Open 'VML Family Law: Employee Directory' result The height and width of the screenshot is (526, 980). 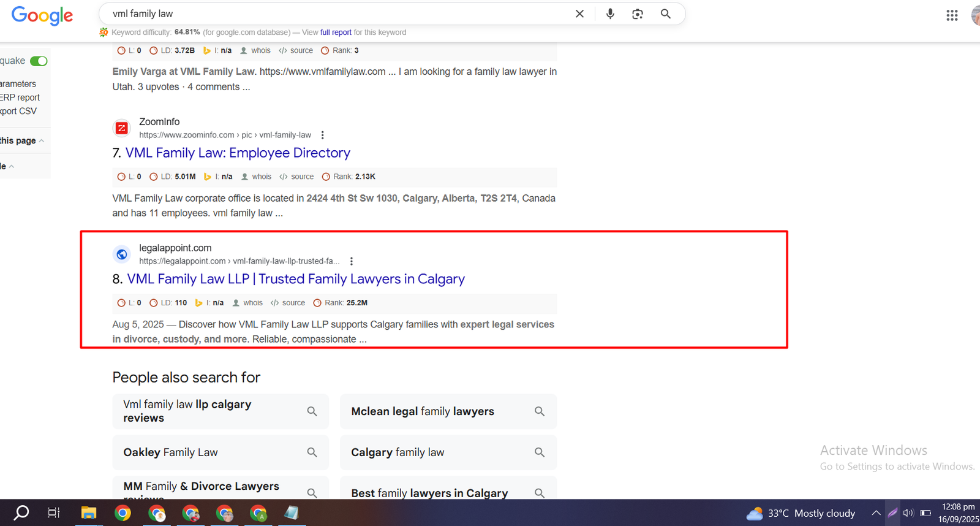238,153
